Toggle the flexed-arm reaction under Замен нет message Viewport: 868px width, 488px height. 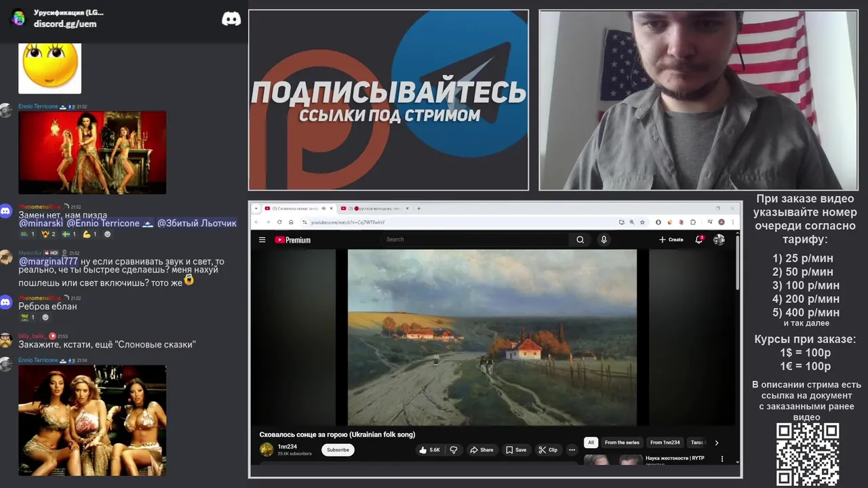coord(89,234)
